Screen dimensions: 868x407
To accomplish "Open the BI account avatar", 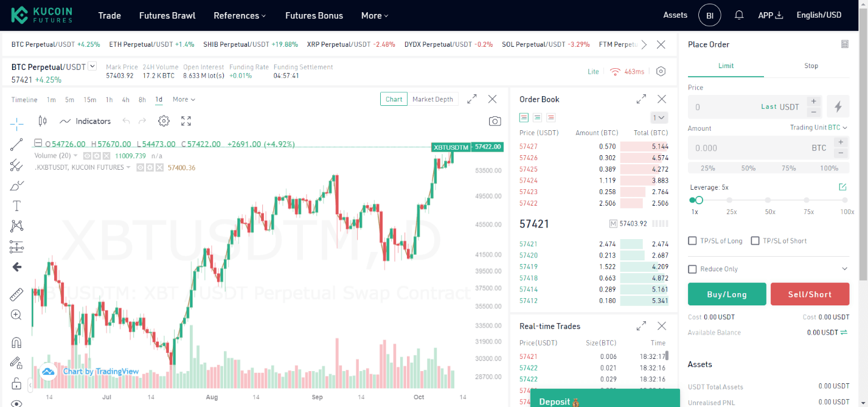I will [709, 15].
